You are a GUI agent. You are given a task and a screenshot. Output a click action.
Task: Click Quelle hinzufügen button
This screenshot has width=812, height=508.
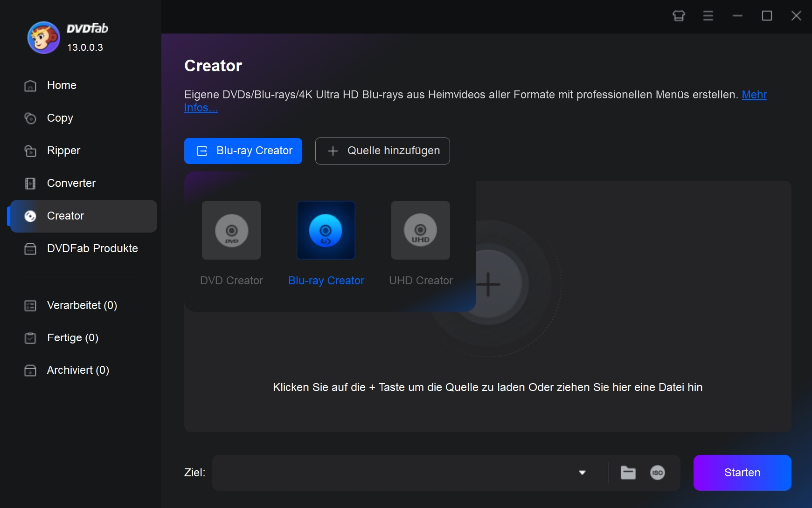[382, 151]
